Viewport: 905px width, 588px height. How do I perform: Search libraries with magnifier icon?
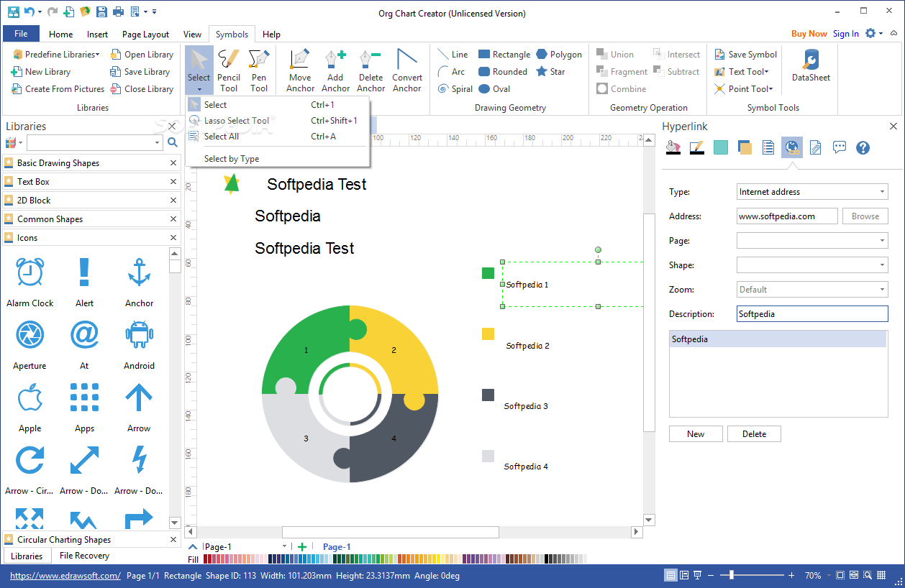[x=173, y=143]
